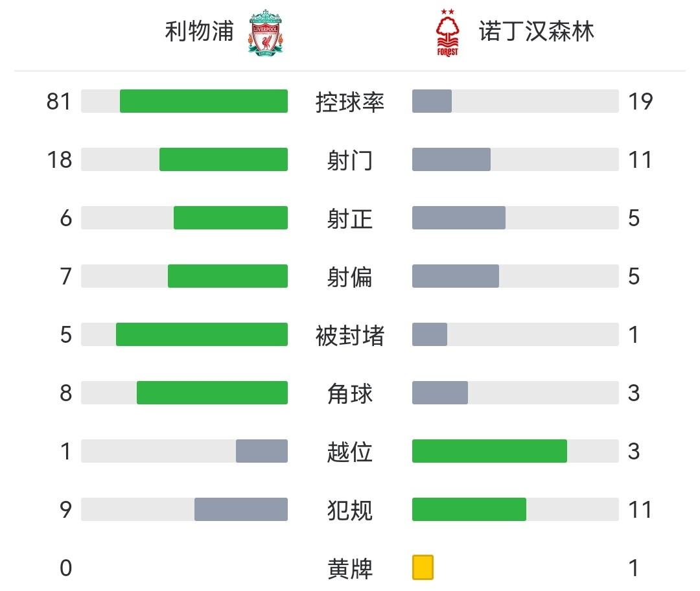The height and width of the screenshot is (591, 700).
Task: Click Forest's green 犯规 bar
Action: (469, 509)
